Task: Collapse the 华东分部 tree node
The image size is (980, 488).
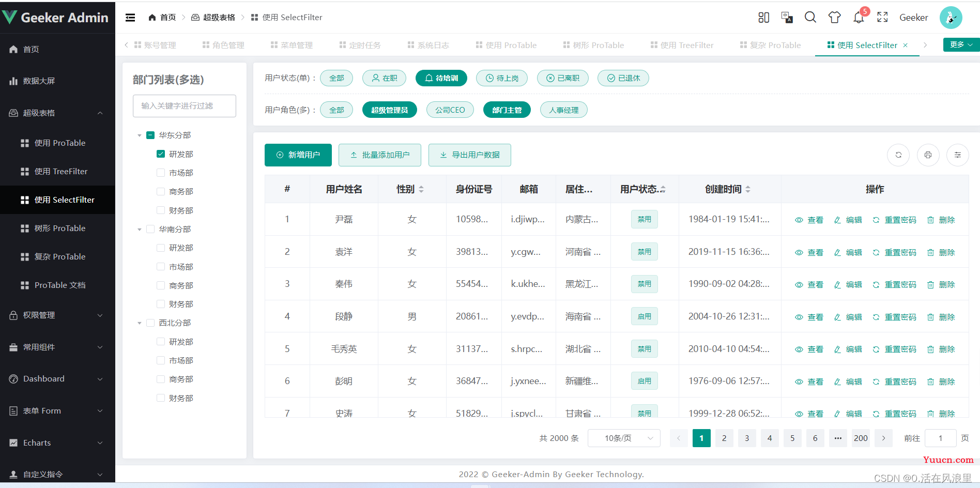Action: (x=139, y=135)
